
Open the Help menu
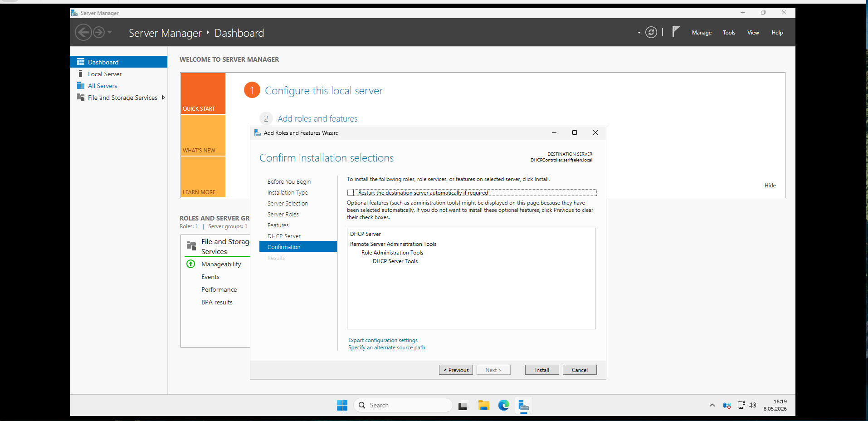click(x=777, y=33)
